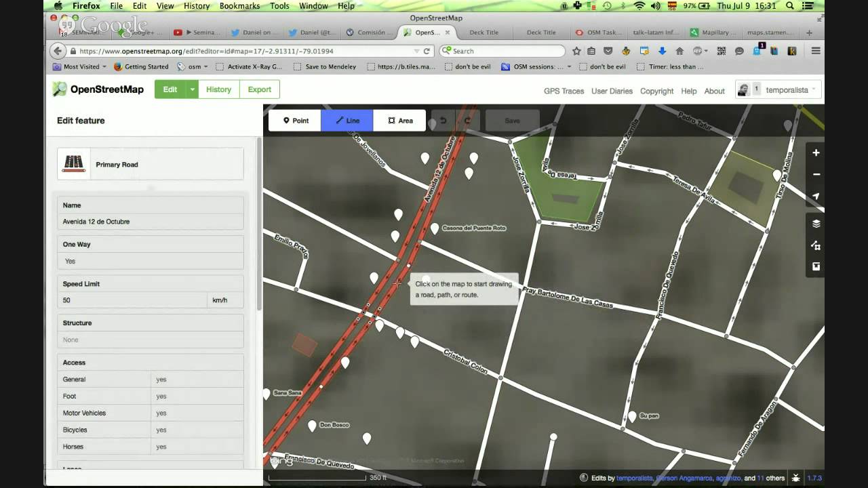Set Horses access value
Viewport: 868px width, 488px height.
[x=197, y=447]
